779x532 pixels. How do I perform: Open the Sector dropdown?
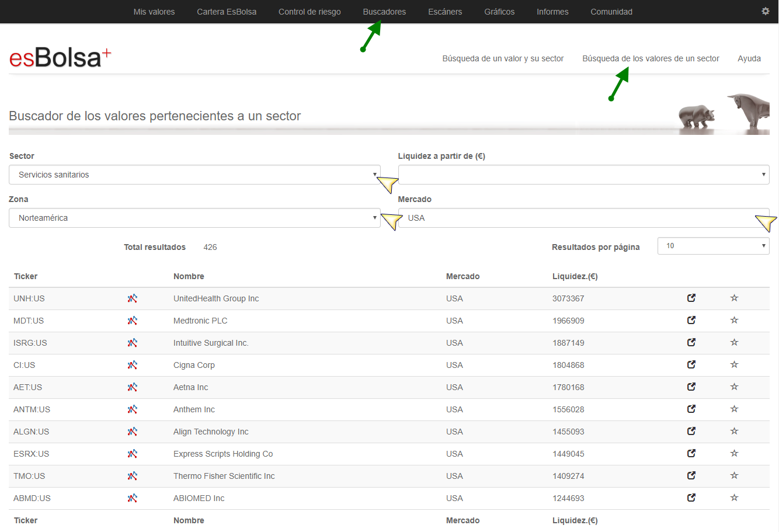tap(194, 175)
